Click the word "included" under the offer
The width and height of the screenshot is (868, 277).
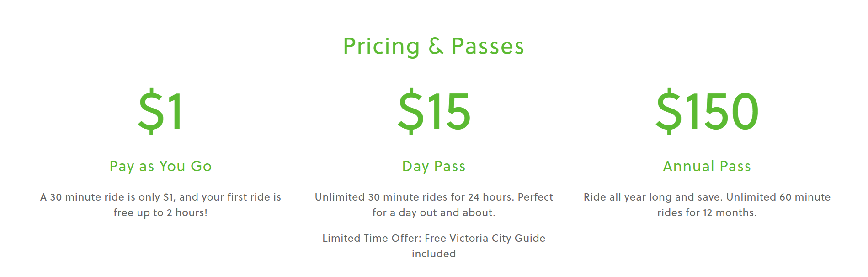click(x=434, y=254)
